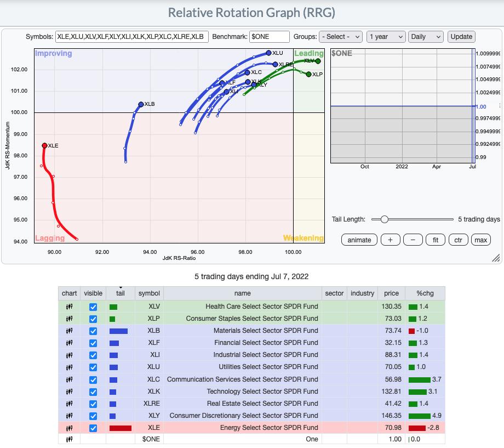Open chart icon for XLV row
Image resolution: width=504 pixels, height=448 pixels.
click(69, 307)
